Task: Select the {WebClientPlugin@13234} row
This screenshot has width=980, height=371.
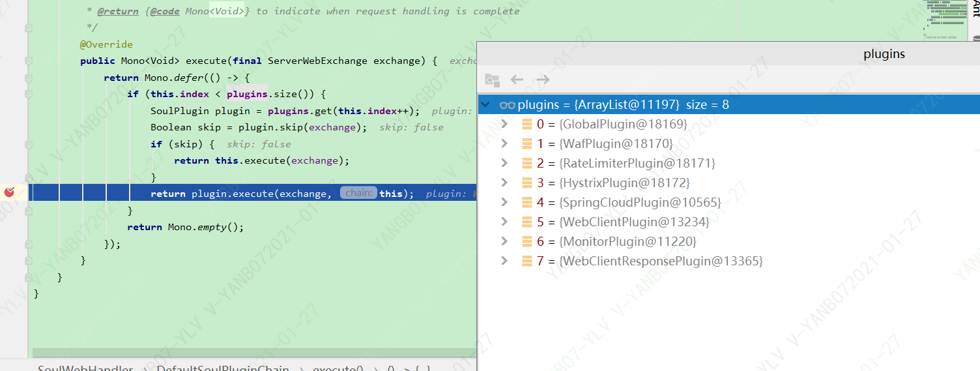Action: (728, 222)
